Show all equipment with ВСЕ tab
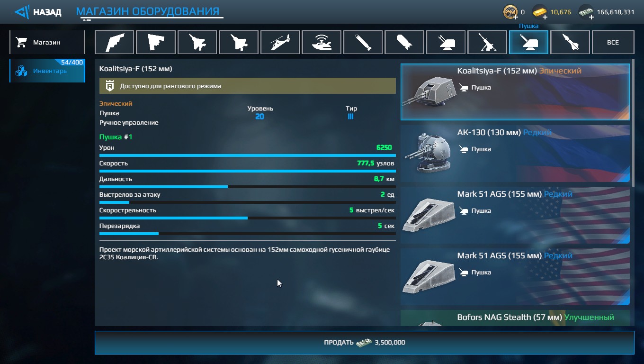 pos(613,42)
